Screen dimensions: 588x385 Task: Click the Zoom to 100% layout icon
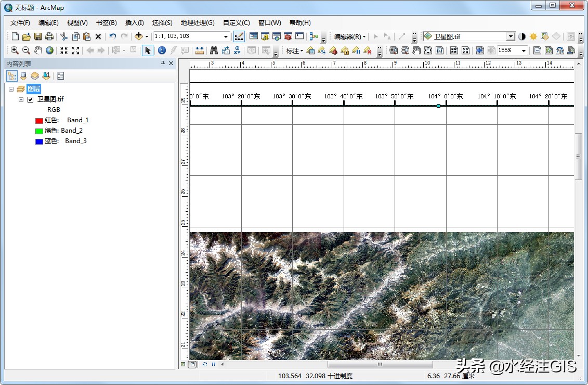[439, 50]
